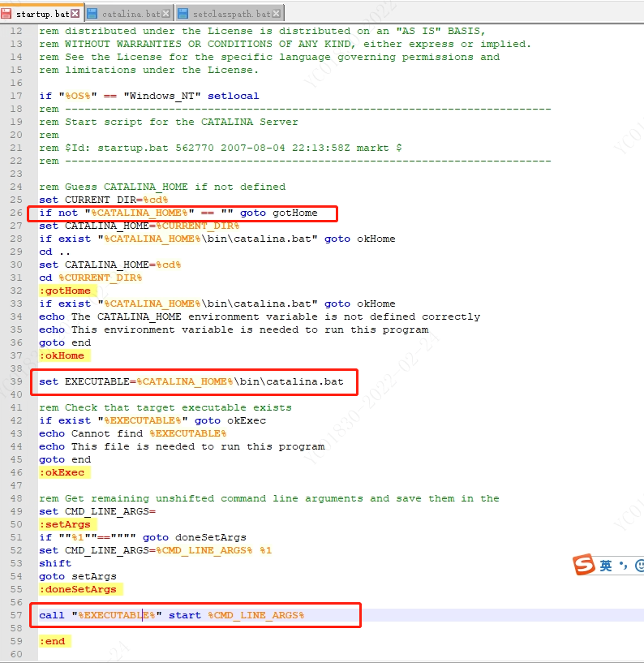Viewport: 644px width, 663px height.
Task: Click 'goto end' on line 36
Action: (65, 342)
